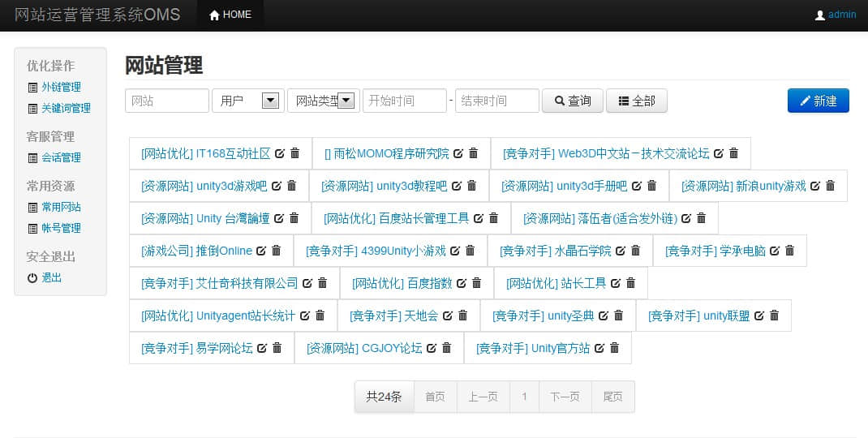
Task: Edit the unity3d手册吧 entry
Action: tap(637, 186)
